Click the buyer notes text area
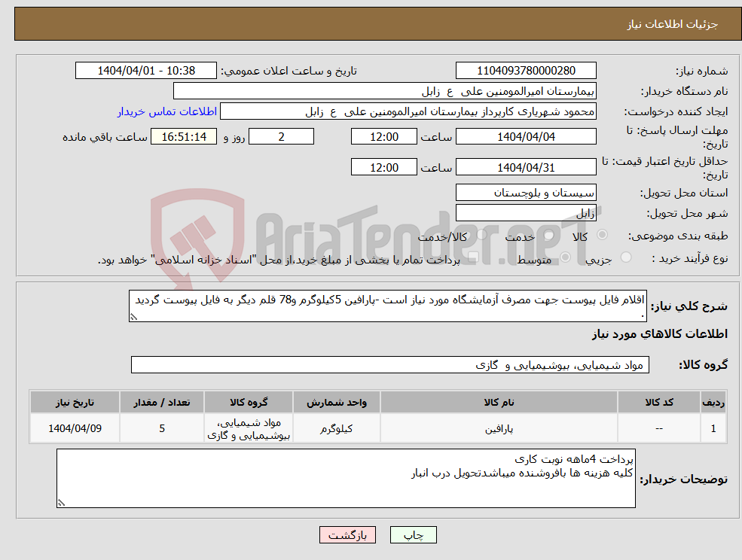Image resolution: width=742 pixels, height=560 pixels. pos(346,479)
